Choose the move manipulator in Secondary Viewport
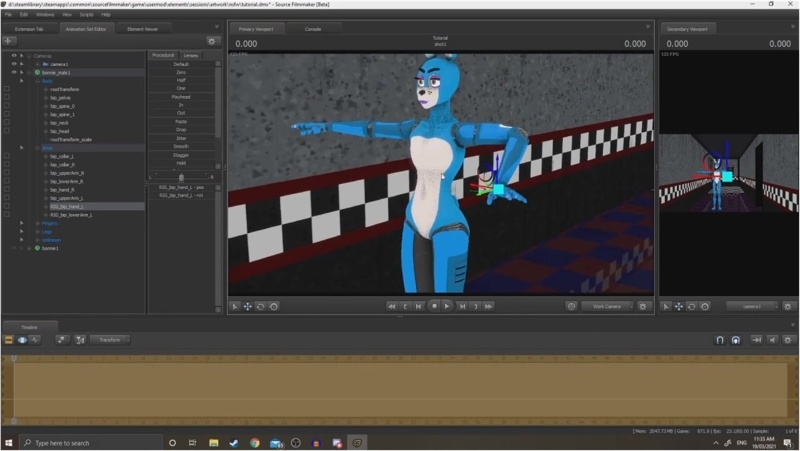The image size is (800, 451). 679,307
